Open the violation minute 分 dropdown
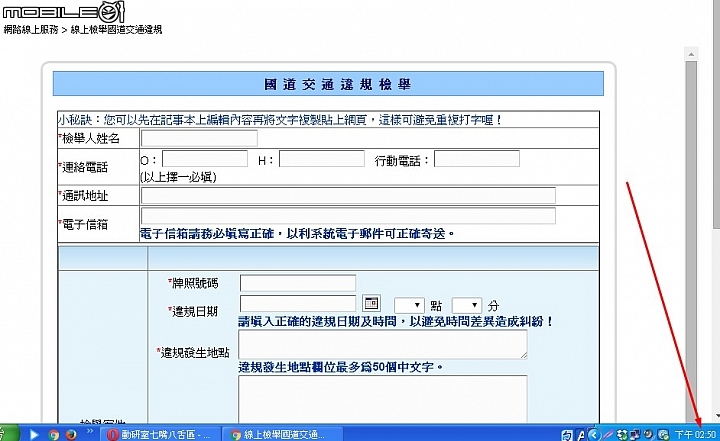Viewport: 720px width, 441px height. click(467, 305)
